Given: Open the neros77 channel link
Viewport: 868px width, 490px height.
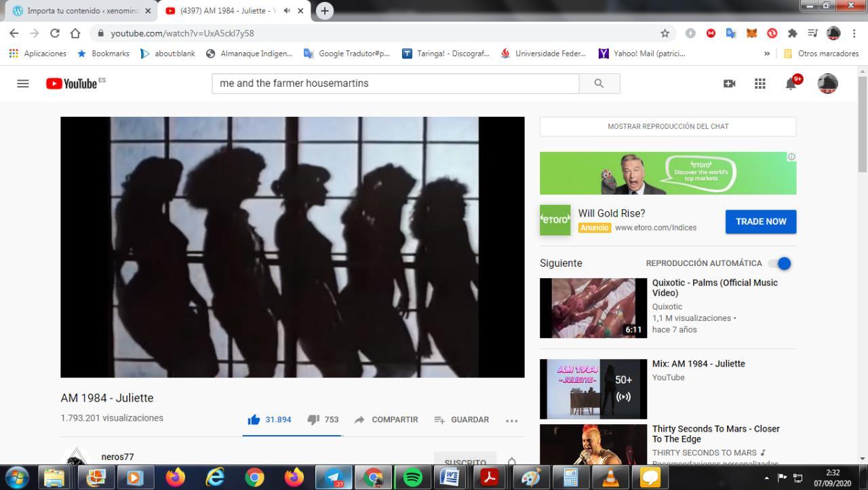Looking at the screenshot, I should click(x=117, y=457).
